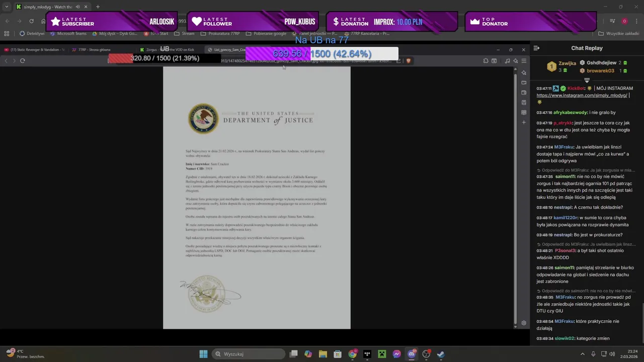Open the Windows Start menu
The height and width of the screenshot is (362, 644).
(203, 354)
